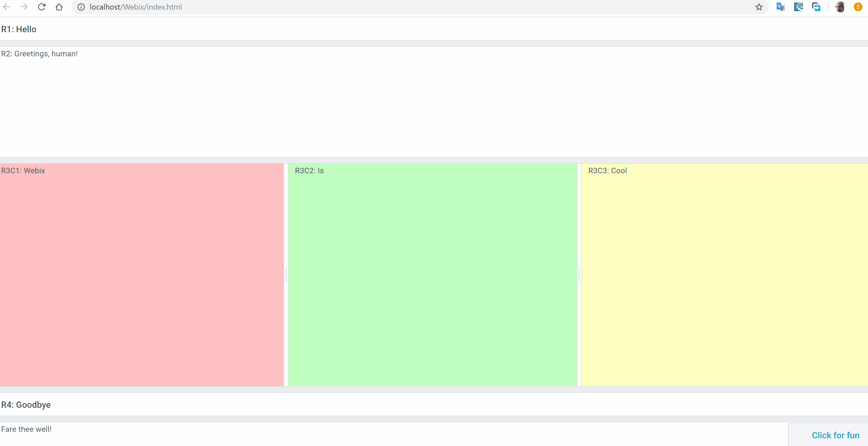Image resolution: width=868 pixels, height=446 pixels.
Task: Open the blue swirl extension icon
Action: coord(798,7)
